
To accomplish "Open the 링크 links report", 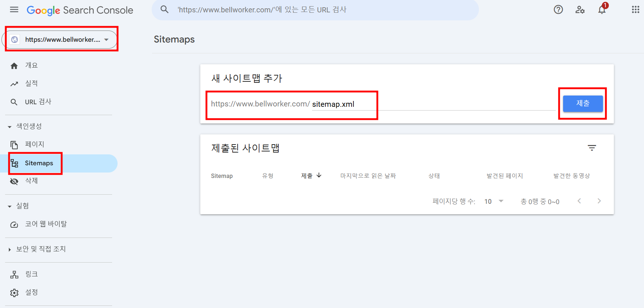I will (31, 274).
